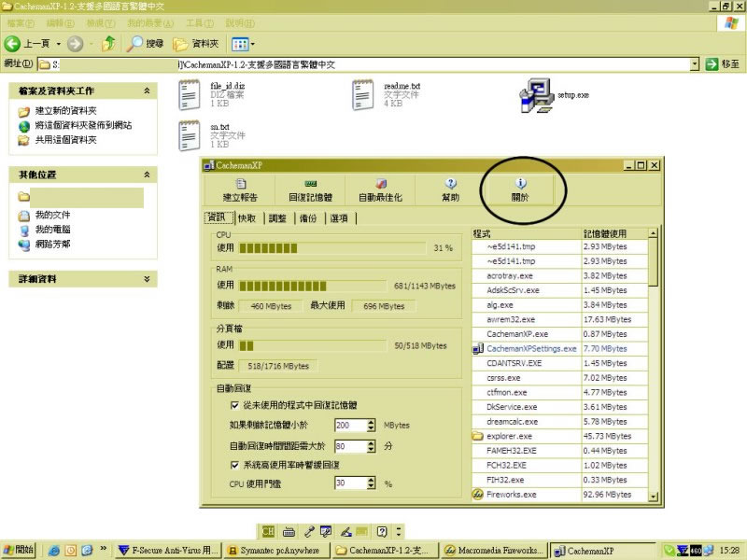Toggle the 資料夾 folders pane
This screenshot has height=560, width=747.
click(x=195, y=44)
